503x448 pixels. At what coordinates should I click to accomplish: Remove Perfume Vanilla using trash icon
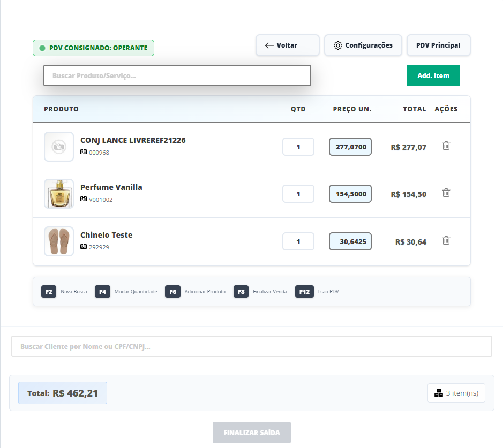(446, 193)
